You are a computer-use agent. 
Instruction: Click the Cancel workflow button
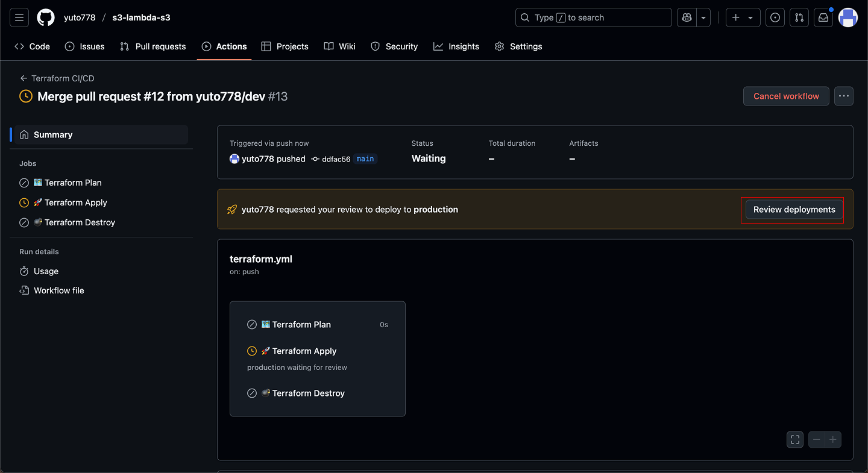(786, 96)
